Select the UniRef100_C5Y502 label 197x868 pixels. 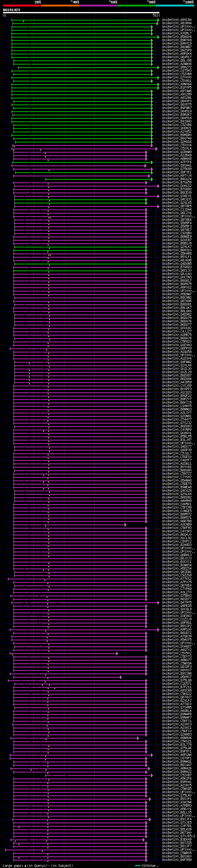(177, 653)
